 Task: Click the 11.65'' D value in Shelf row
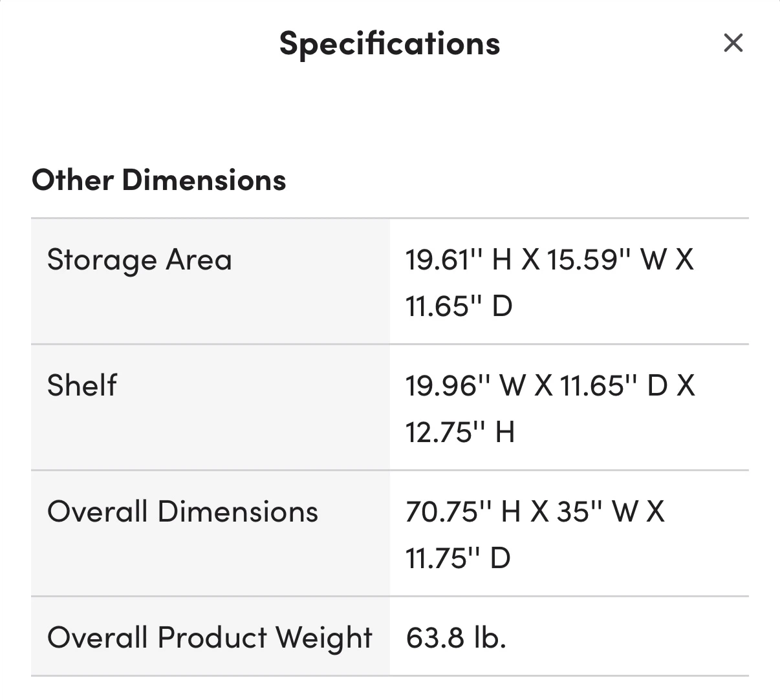click(x=613, y=385)
